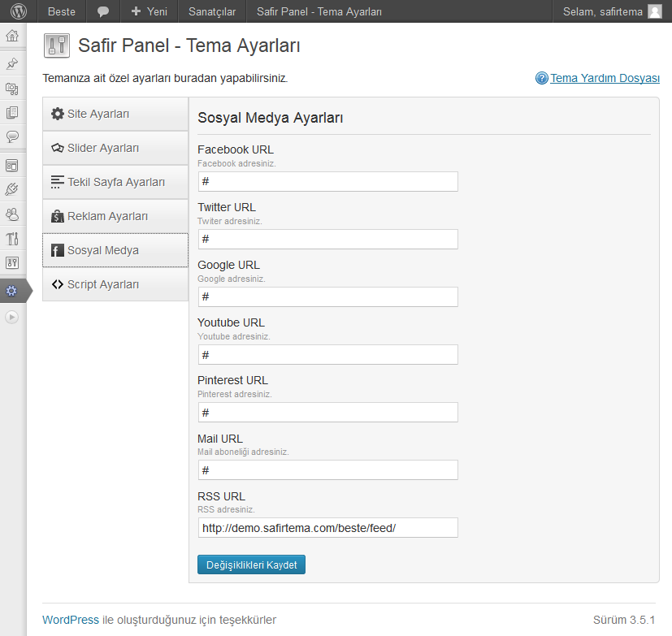The height and width of the screenshot is (636, 672).
Task: Click the Değişiklikleri Kaydet button
Action: (x=251, y=565)
